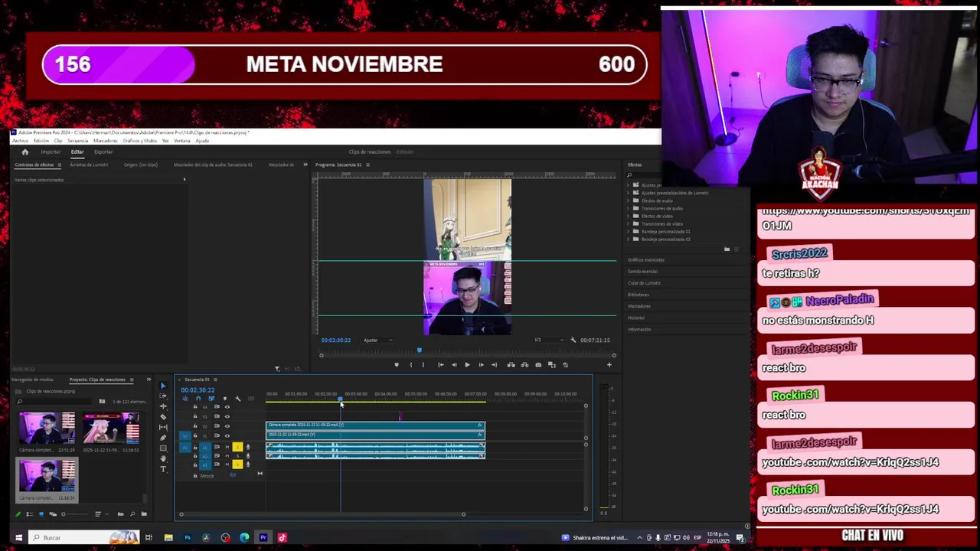Toggle visibility eye of track V1
Image resolution: width=980 pixels, height=551 pixels.
coord(227,435)
